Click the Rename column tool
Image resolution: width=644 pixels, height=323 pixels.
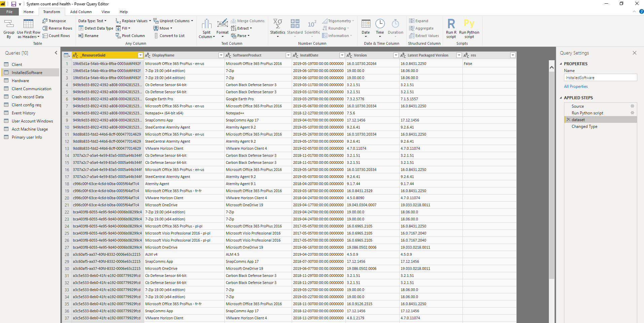pyautogui.click(x=88, y=36)
